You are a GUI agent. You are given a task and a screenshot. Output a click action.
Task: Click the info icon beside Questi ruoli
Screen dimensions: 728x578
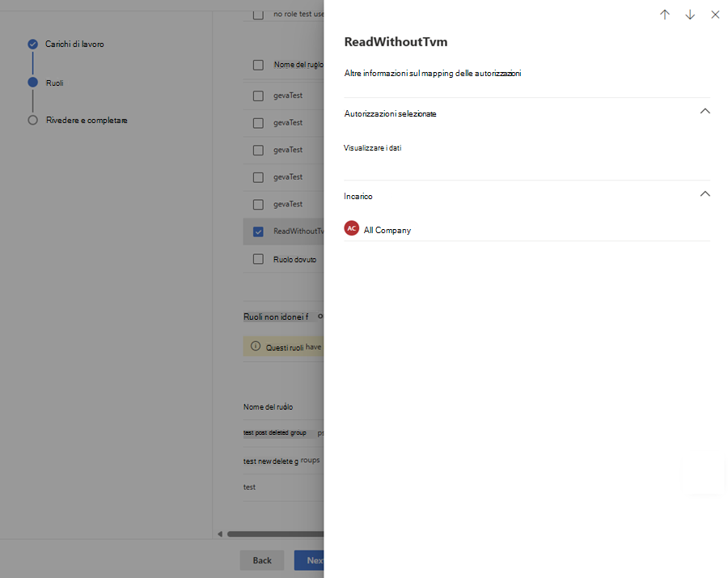coord(256,346)
